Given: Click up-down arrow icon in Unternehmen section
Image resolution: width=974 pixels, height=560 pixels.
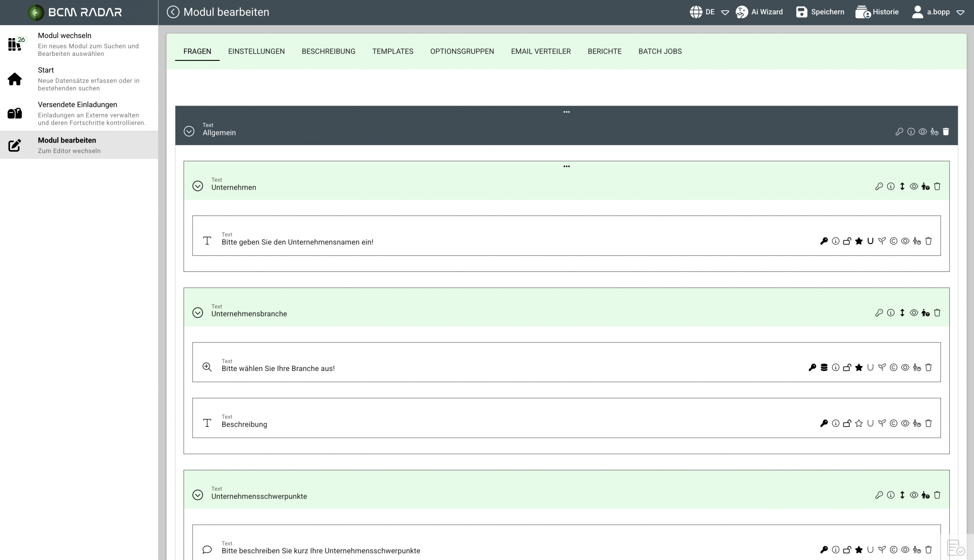Looking at the screenshot, I should pyautogui.click(x=902, y=187).
